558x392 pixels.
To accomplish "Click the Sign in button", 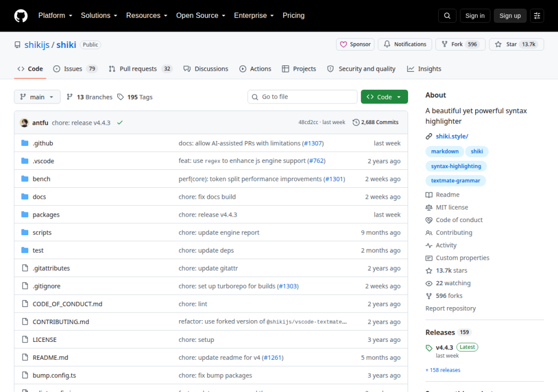I will click(x=475, y=16).
